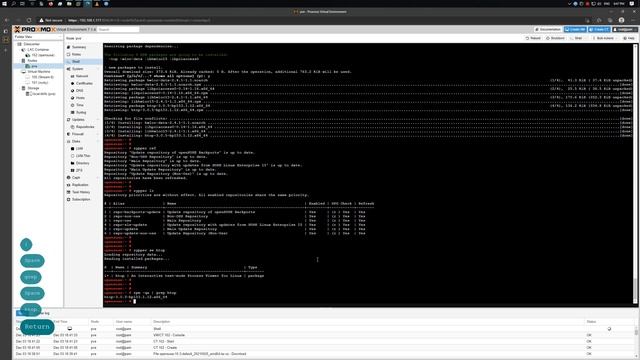Collapse the System section arrow

98,69
